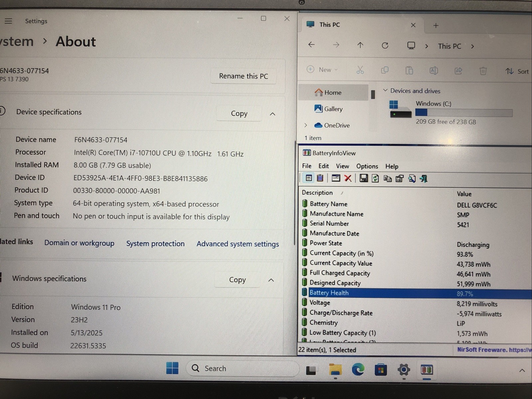Viewport: 532px width, 399px height.
Task: Collapse the Device specifications section
Action: point(272,114)
